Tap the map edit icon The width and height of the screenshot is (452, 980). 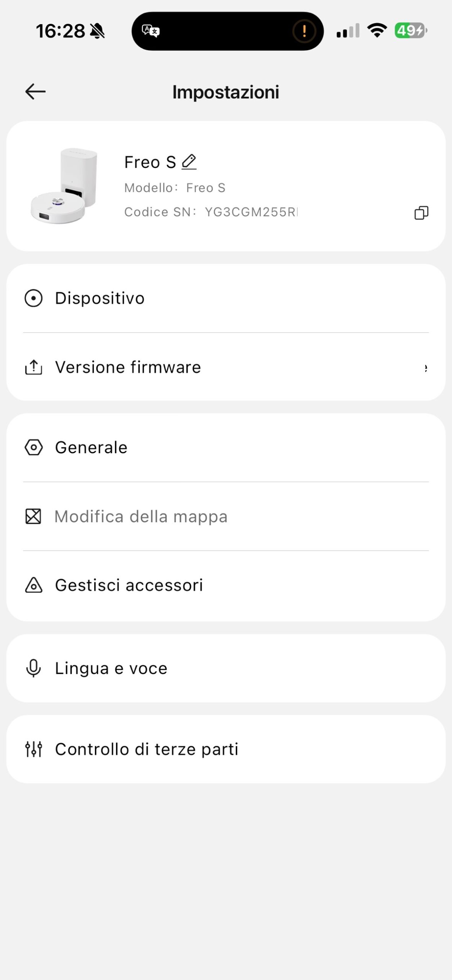pos(33,516)
